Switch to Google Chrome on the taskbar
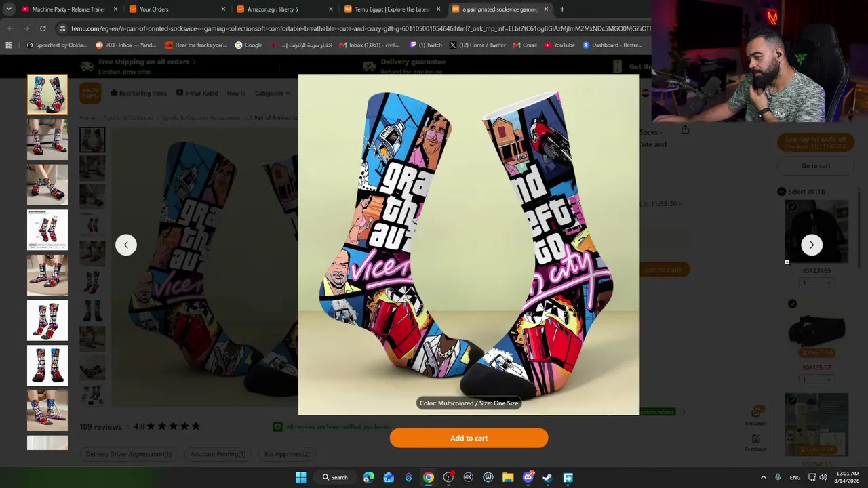Viewport: 868px width, 488px height. (429, 477)
